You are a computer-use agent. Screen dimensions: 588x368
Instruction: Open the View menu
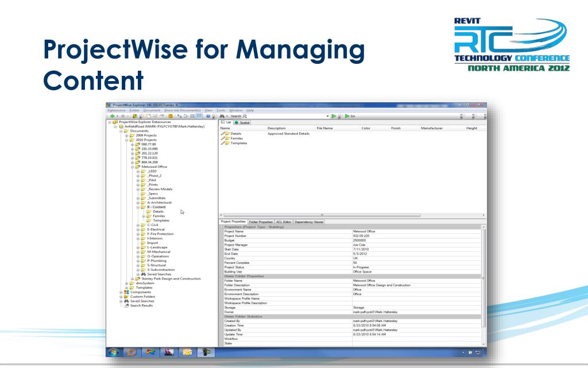[208, 110]
